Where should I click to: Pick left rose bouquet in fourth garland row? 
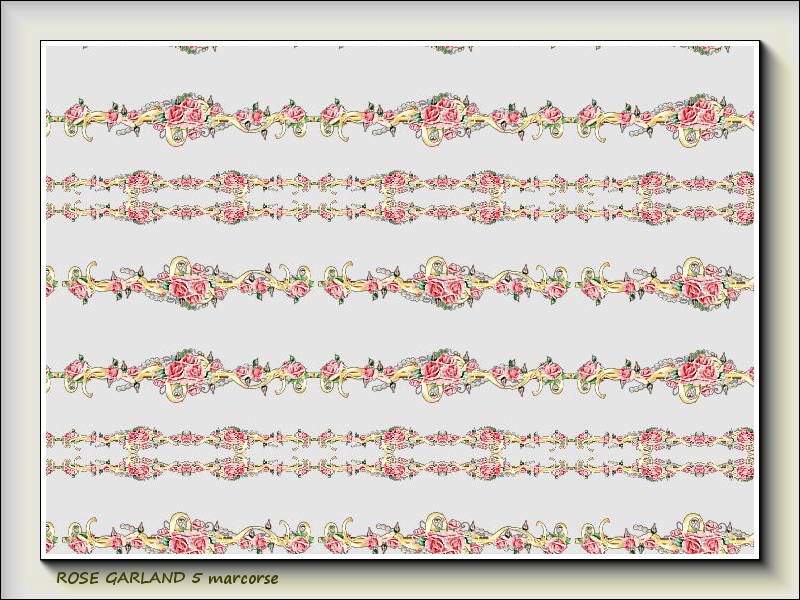coord(183,370)
